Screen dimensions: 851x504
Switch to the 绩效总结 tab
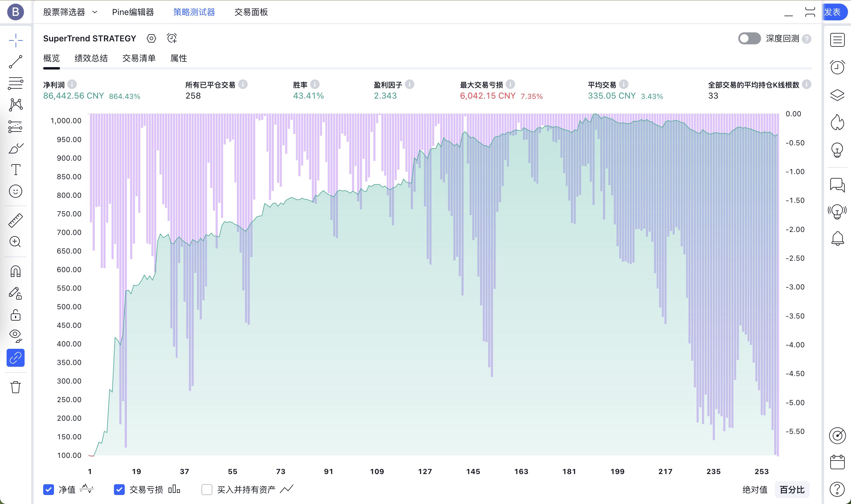tap(91, 58)
